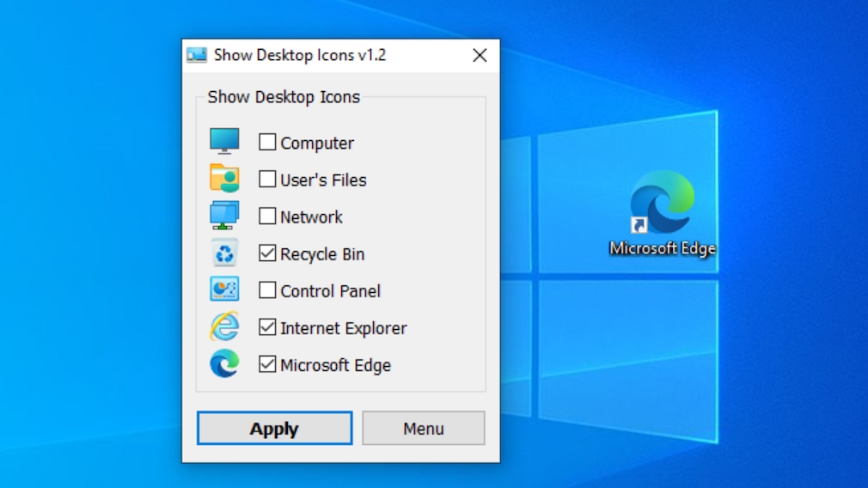Viewport: 868px width, 488px height.
Task: Click the Computer monitor icon in the list
Action: [x=224, y=142]
